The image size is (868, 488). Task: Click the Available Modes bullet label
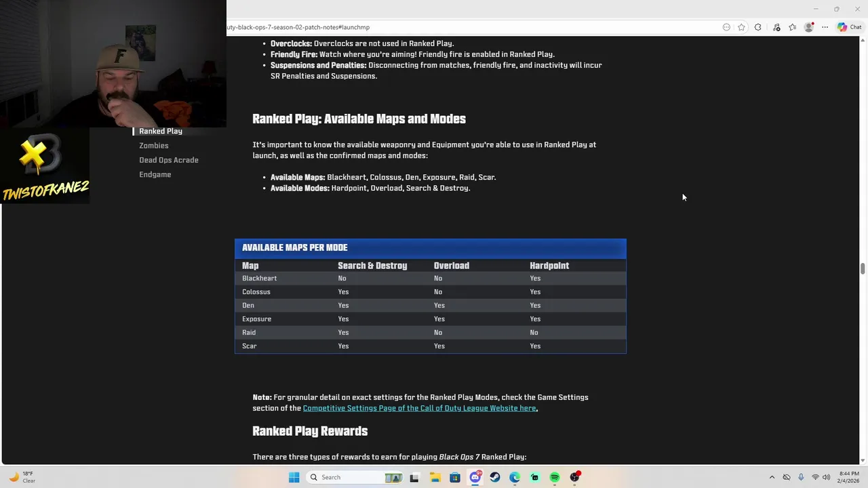point(300,188)
